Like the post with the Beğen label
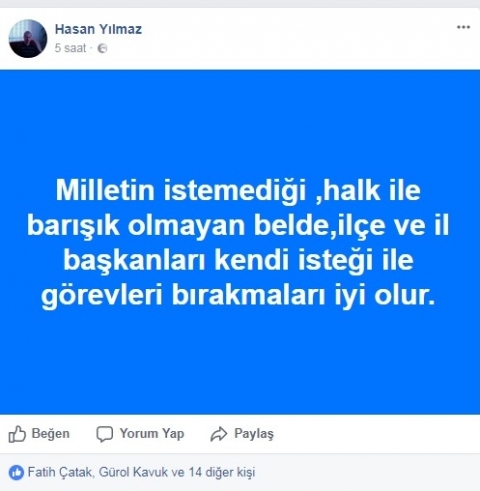 pyautogui.click(x=50, y=434)
